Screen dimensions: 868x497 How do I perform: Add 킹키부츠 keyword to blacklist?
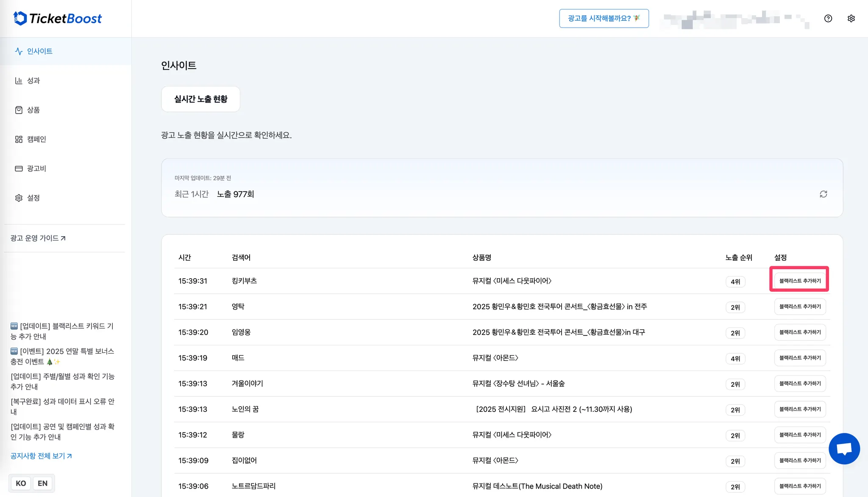click(800, 281)
